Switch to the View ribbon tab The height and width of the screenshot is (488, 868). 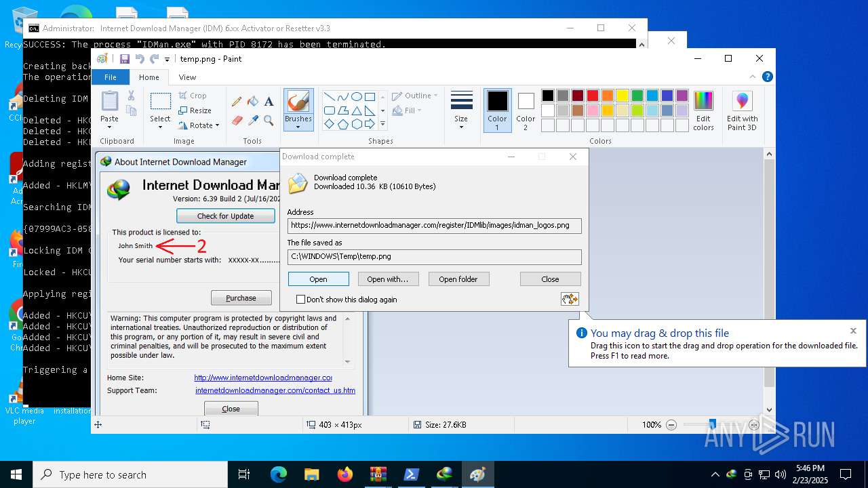[x=187, y=77]
